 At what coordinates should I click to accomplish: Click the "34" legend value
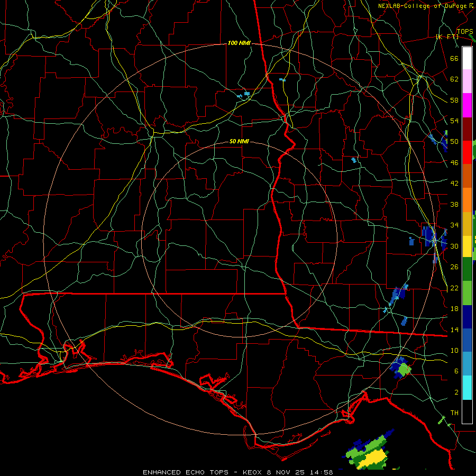point(454,225)
